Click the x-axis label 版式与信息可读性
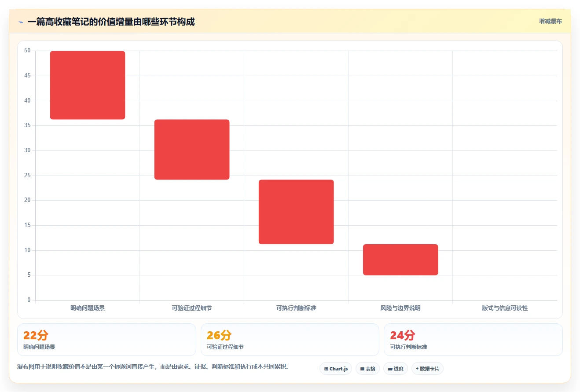The width and height of the screenshot is (580, 392). coord(505,308)
